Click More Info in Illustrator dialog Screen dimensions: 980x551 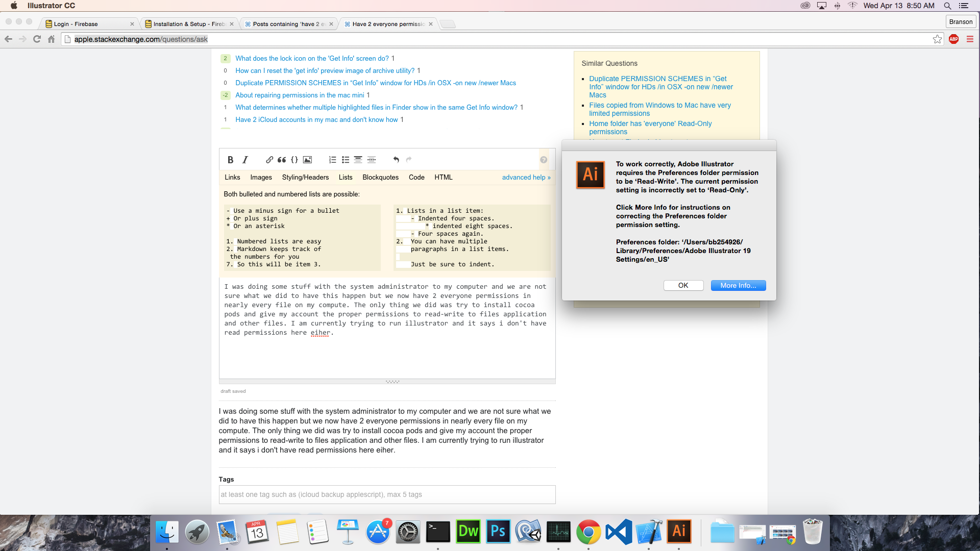pos(738,285)
